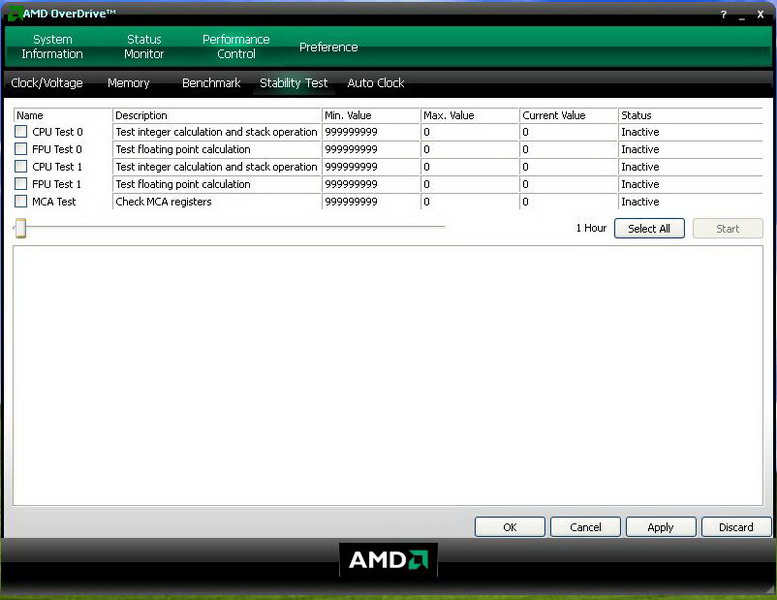Click the Current Value 0 for MCA Test
The height and width of the screenshot is (600, 777).
click(525, 202)
